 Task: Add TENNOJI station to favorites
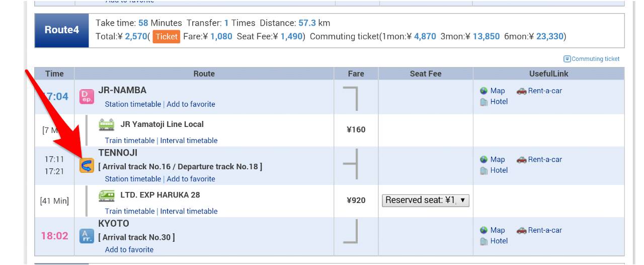point(191,179)
